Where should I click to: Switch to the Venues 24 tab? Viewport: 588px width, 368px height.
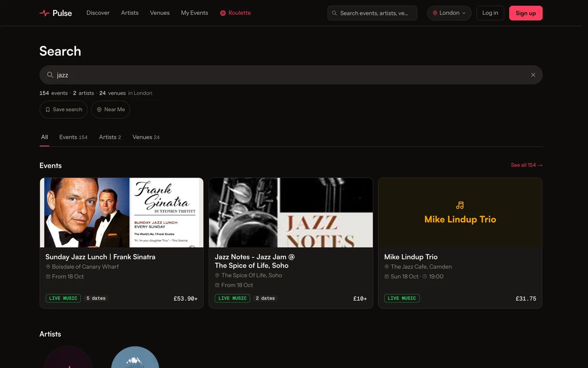tap(146, 137)
